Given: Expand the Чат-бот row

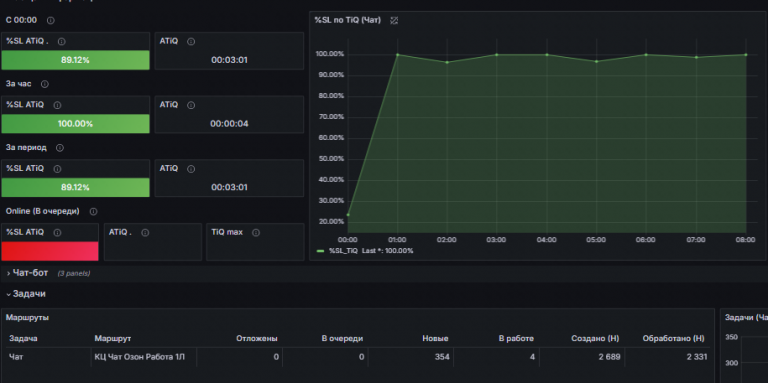Looking at the screenshot, I should point(27,273).
